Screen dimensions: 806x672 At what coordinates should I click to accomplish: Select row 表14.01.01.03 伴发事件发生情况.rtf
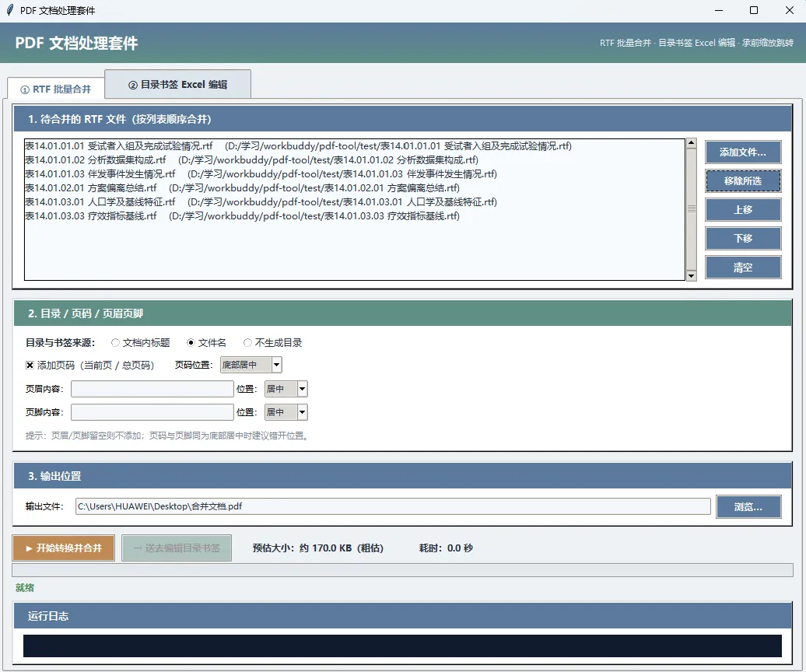pos(355,173)
